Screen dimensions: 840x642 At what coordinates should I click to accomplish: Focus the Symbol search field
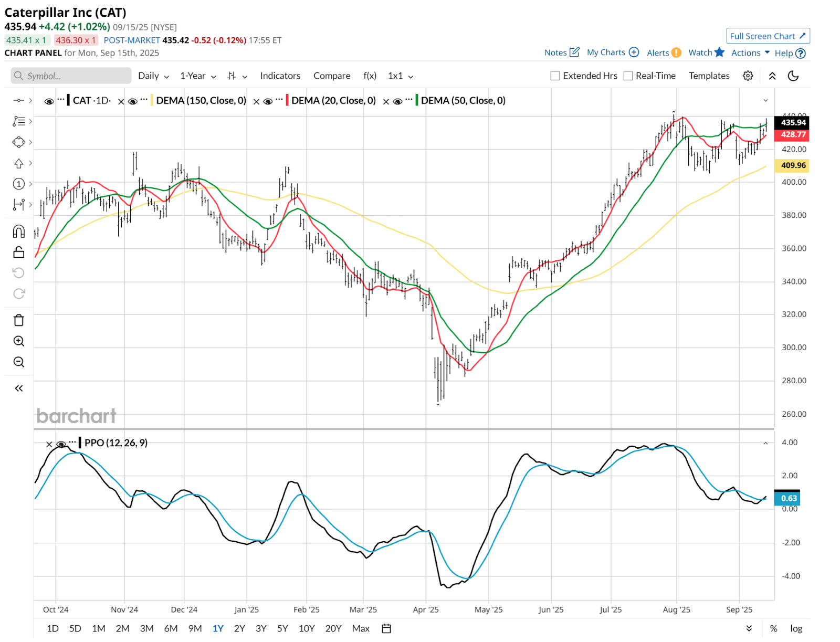pyautogui.click(x=71, y=76)
